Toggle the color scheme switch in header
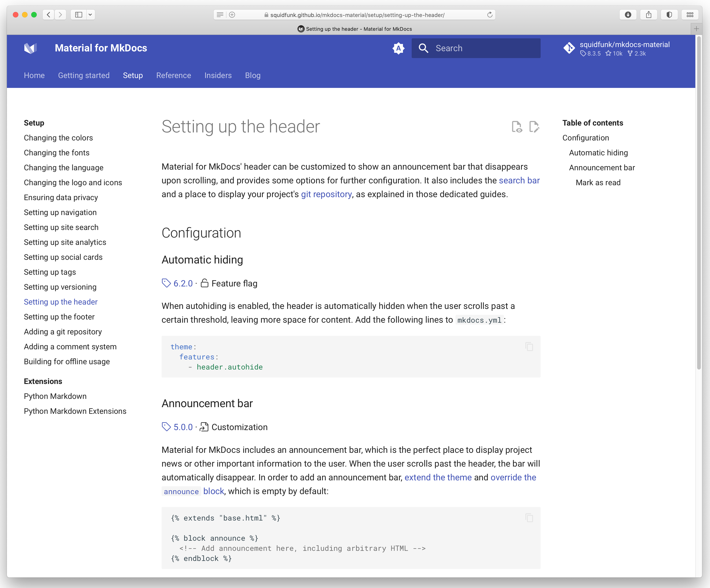 pyautogui.click(x=399, y=48)
